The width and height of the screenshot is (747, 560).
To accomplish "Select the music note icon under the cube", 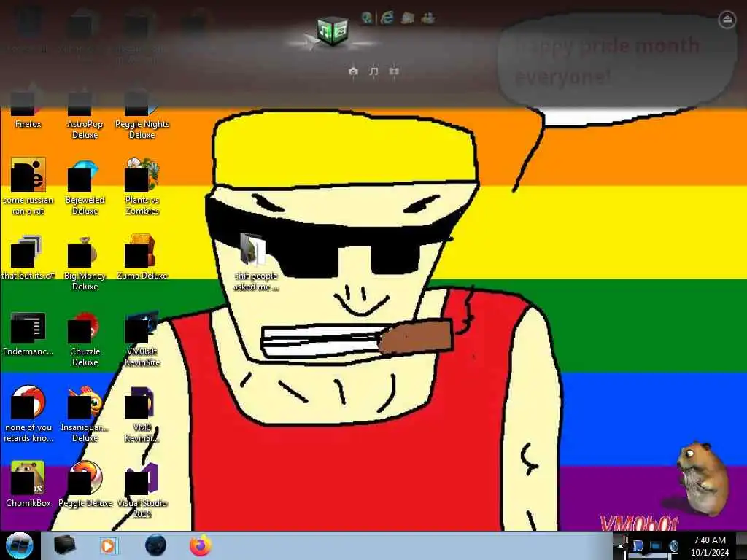I will coord(373,71).
